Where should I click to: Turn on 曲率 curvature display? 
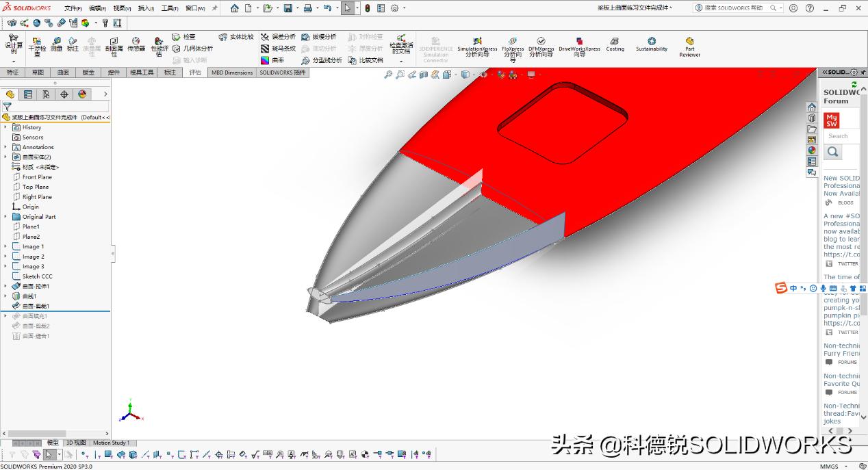click(272, 60)
